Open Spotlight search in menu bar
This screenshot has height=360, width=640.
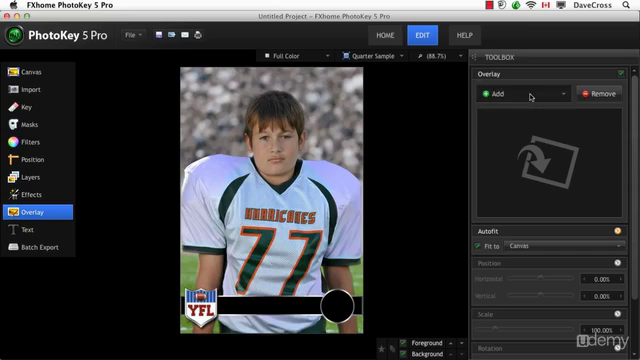pyautogui.click(x=626, y=5)
